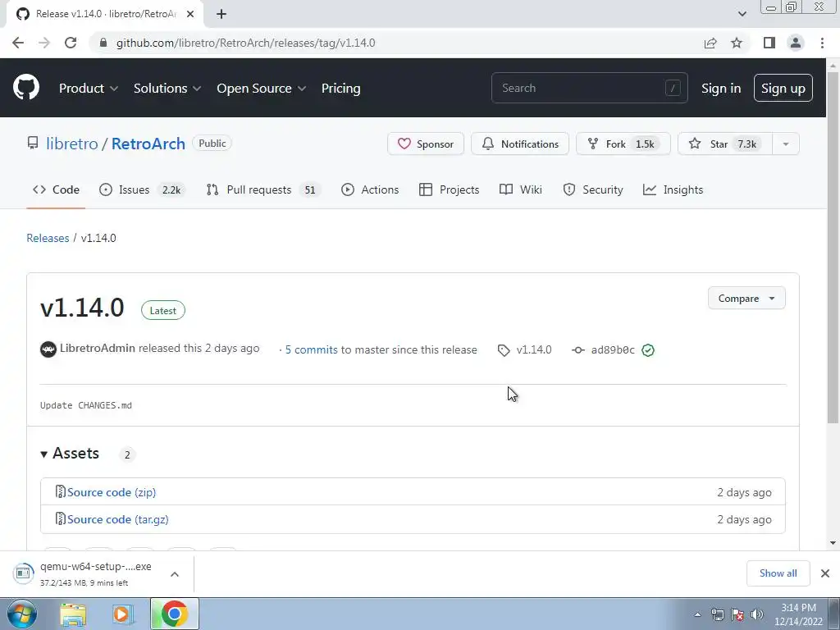The width and height of the screenshot is (840, 630).
Task: Click the Sponsor button
Action: pos(426,144)
